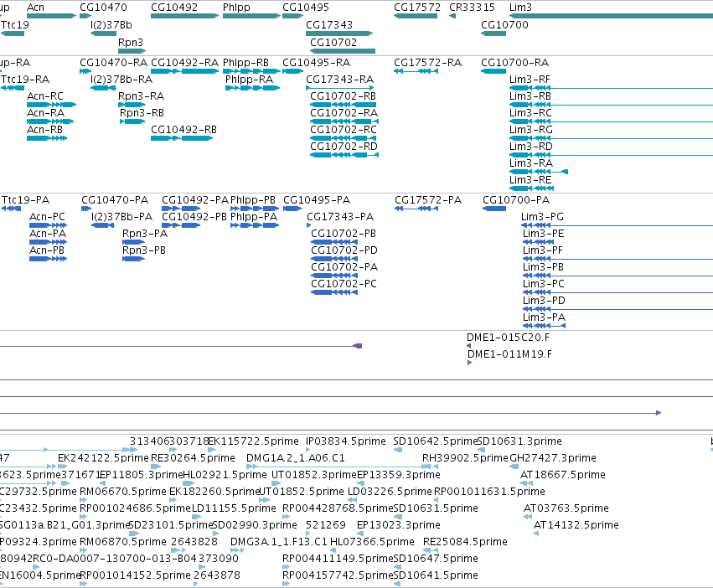The image size is (713, 588).
Task: Select EST RH39902.5prime
Action: click(465, 458)
